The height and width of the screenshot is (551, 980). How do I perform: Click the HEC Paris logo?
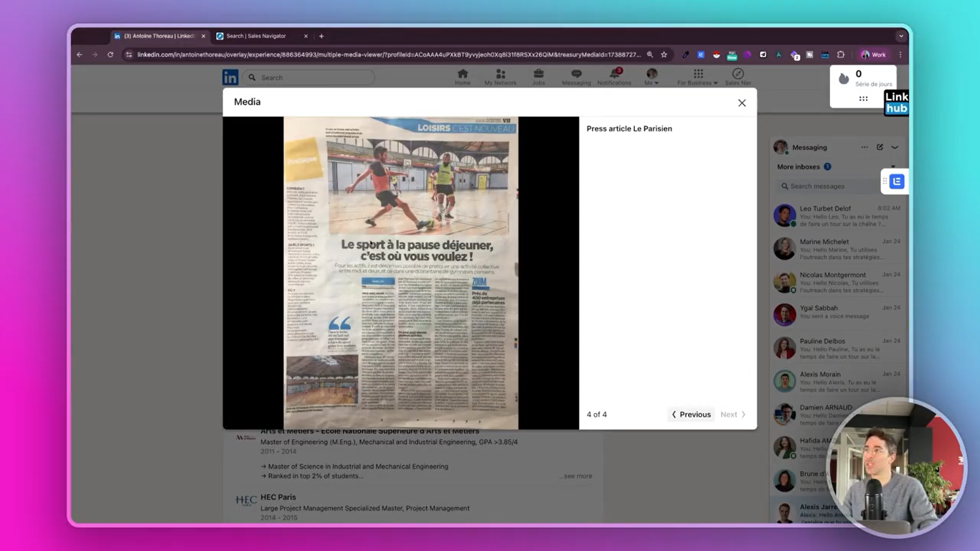[x=245, y=500]
